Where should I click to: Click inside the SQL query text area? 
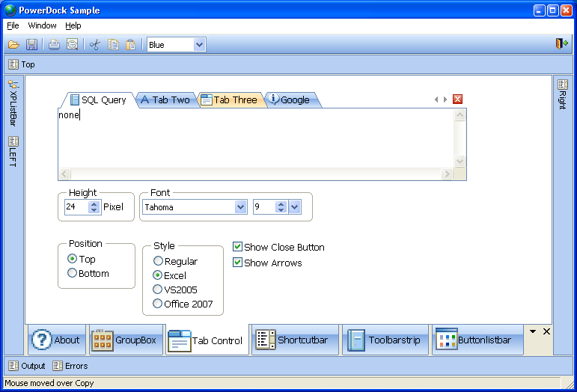point(256,138)
